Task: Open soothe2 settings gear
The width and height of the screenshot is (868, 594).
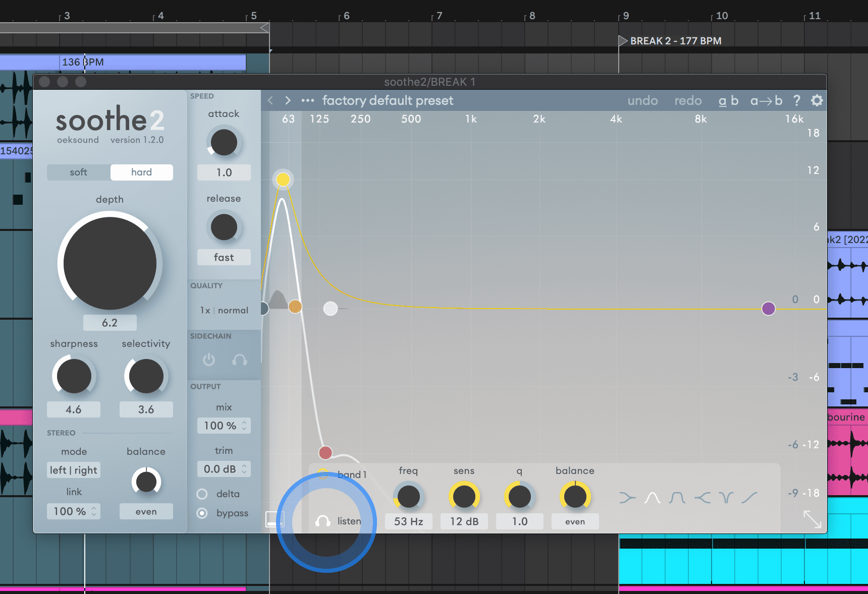Action: [817, 100]
